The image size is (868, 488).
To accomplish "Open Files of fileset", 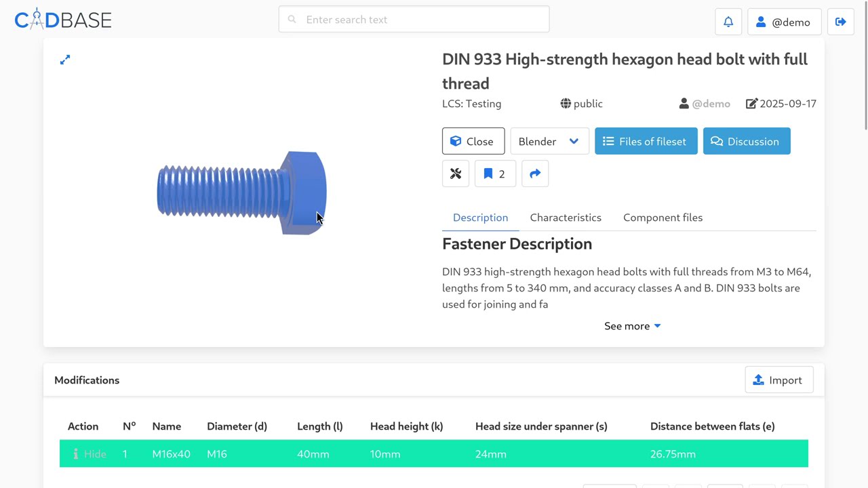I will [x=646, y=141].
